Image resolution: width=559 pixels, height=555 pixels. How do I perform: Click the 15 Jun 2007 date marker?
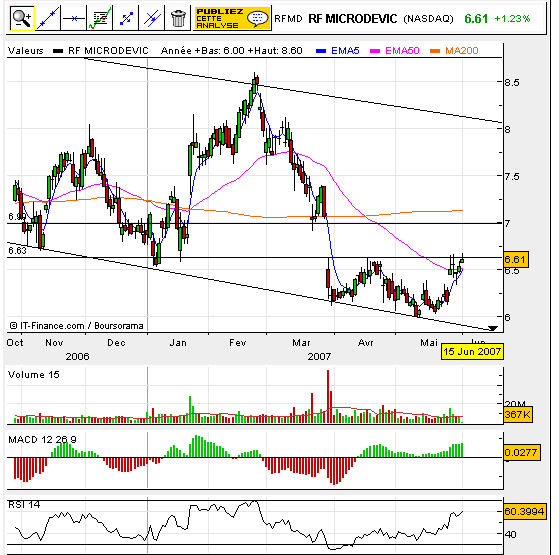(x=472, y=351)
